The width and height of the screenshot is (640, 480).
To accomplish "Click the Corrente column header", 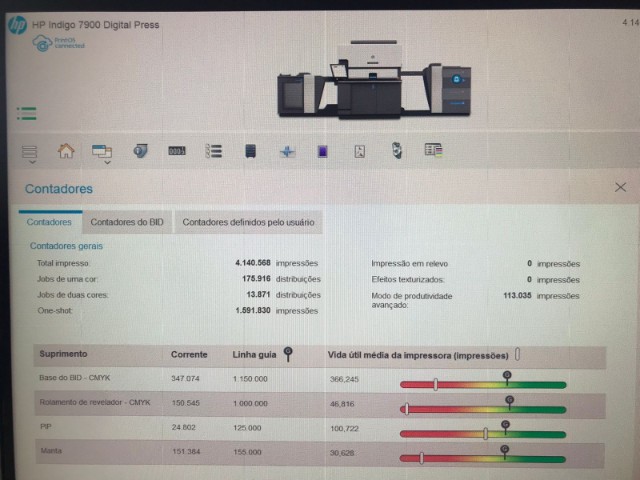I will [189, 354].
